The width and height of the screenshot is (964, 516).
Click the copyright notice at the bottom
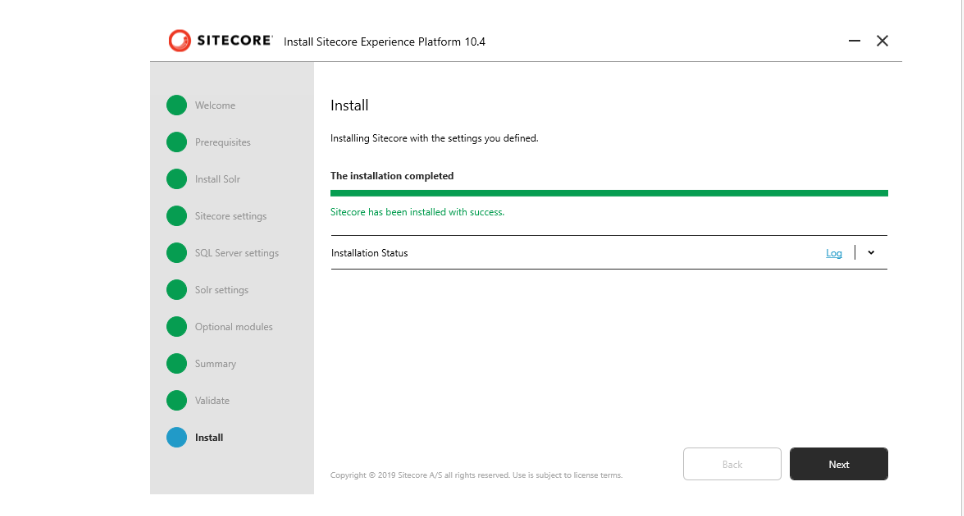click(x=476, y=475)
